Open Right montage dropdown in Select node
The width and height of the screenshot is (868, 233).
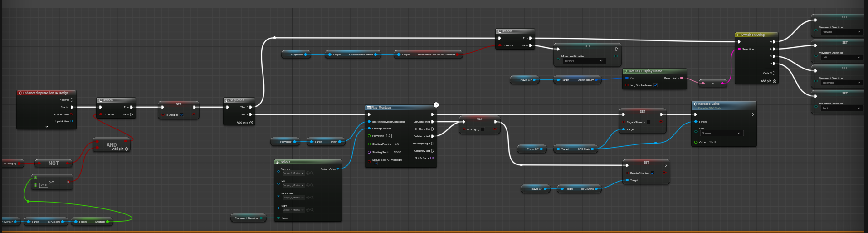click(x=293, y=210)
